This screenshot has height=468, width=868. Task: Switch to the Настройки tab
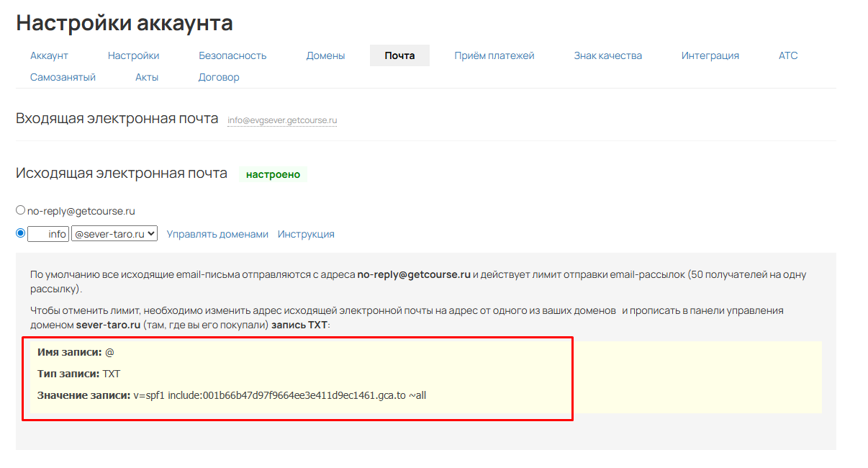coord(133,55)
